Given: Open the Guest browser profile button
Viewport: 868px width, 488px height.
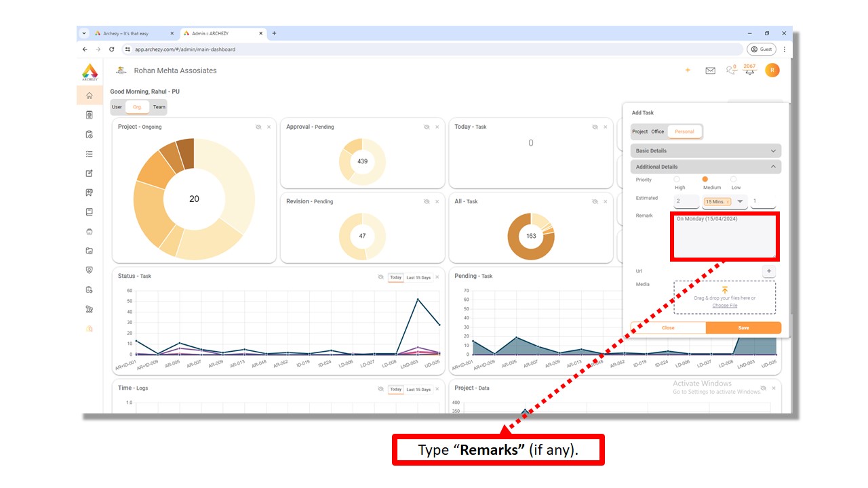Looking at the screenshot, I should pos(762,49).
